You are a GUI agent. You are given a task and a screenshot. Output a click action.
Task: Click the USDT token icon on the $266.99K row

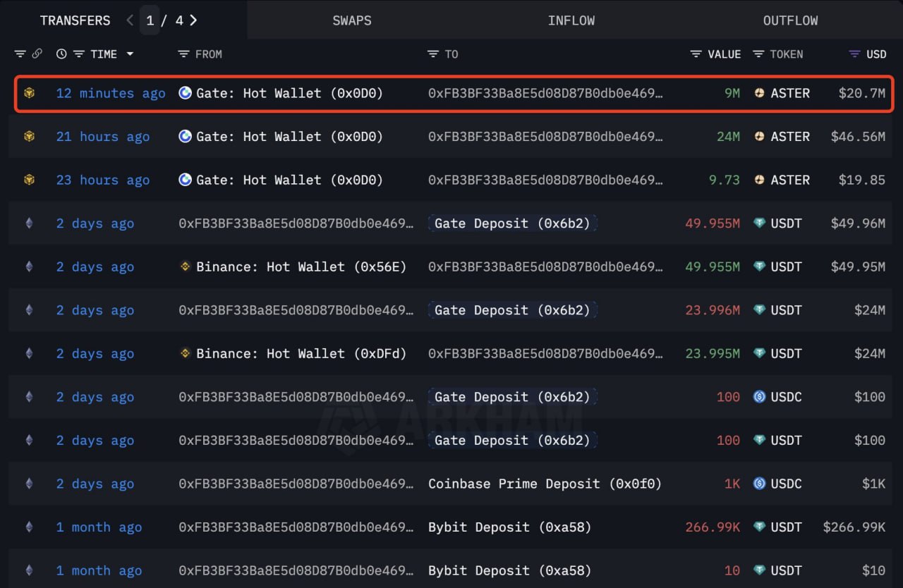tap(759, 527)
